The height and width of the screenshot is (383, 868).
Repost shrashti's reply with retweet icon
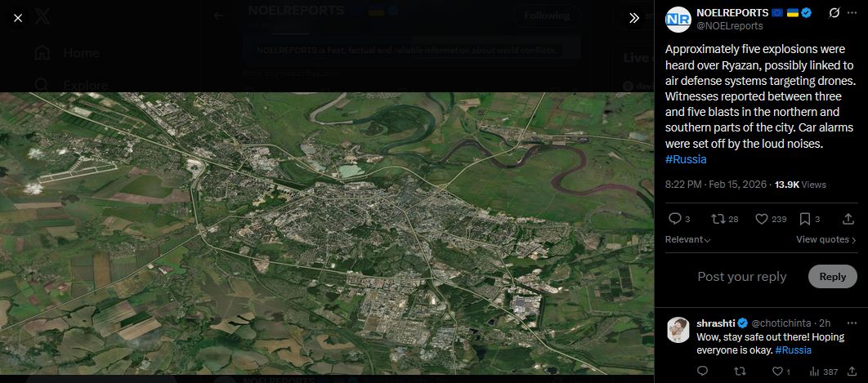[740, 372]
